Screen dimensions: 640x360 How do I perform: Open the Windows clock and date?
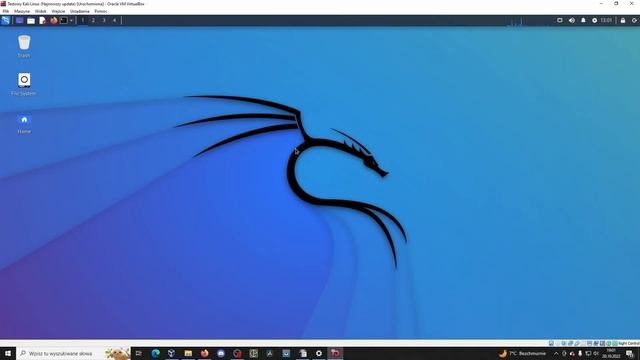[x=611, y=353]
